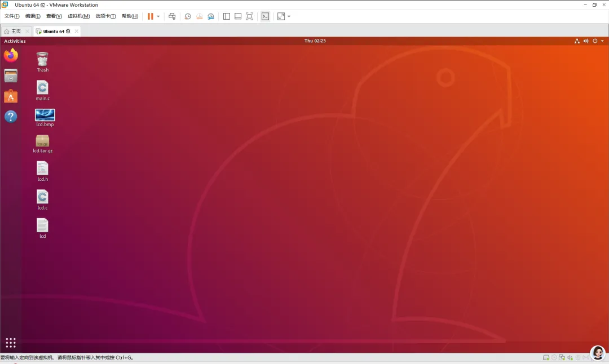Click the user avatar at bottom right

pos(598,353)
